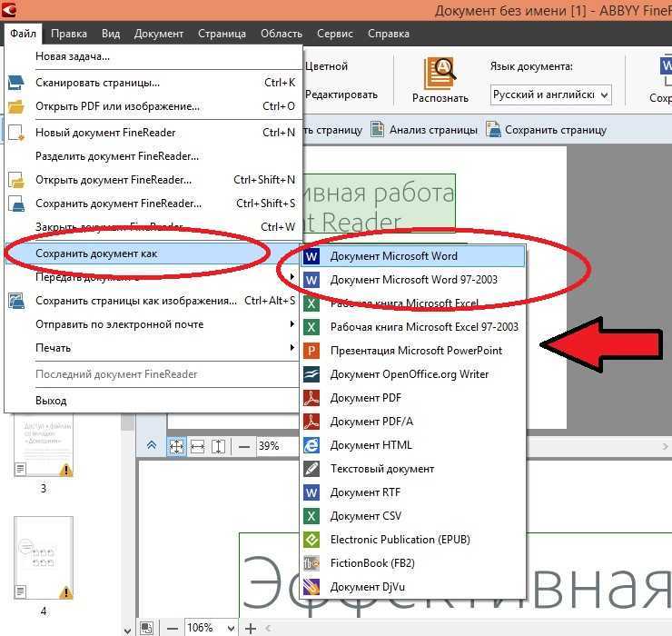Click plus zoom-in next to 106%
The height and width of the screenshot is (636, 672).
tap(251, 629)
